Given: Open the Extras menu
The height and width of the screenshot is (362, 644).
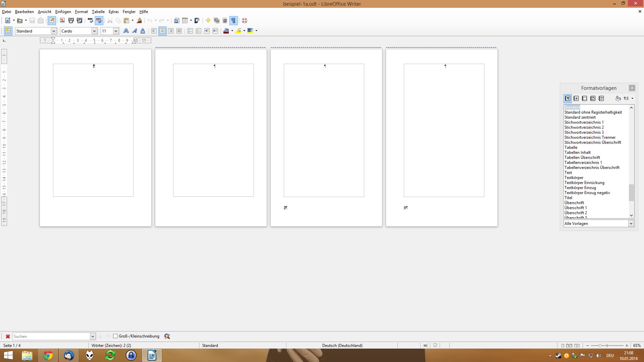Looking at the screenshot, I should [x=114, y=12].
